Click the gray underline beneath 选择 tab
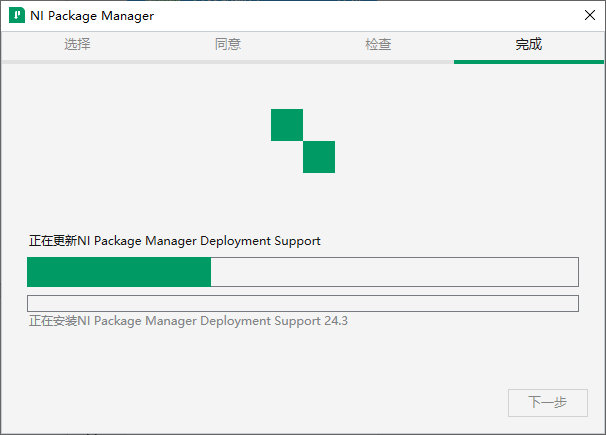This screenshot has width=606, height=435. pos(77,61)
